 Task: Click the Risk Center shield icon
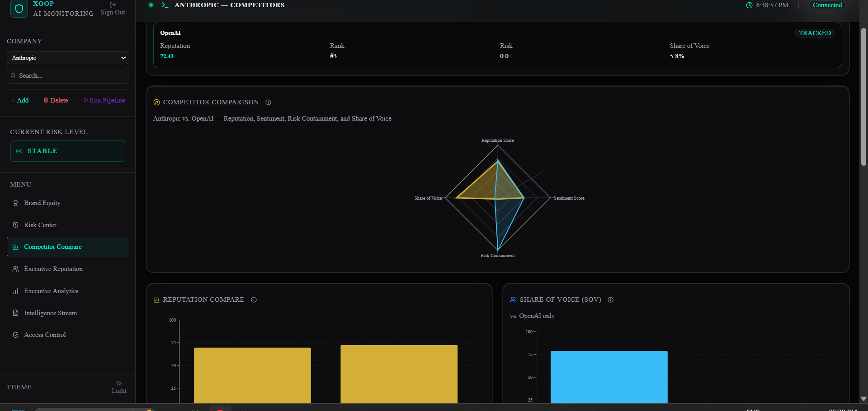click(x=15, y=225)
